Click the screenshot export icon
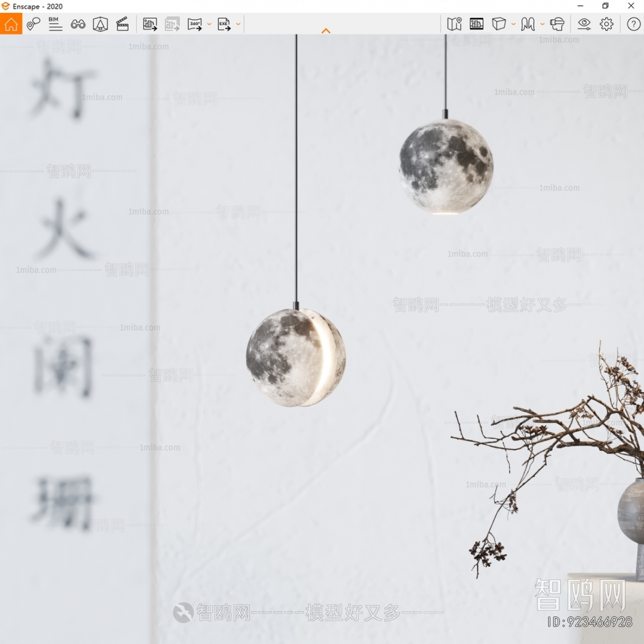The height and width of the screenshot is (644, 644). coord(150,24)
